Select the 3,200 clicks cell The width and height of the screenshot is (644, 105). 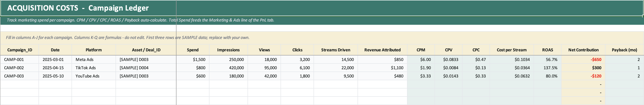(297, 60)
